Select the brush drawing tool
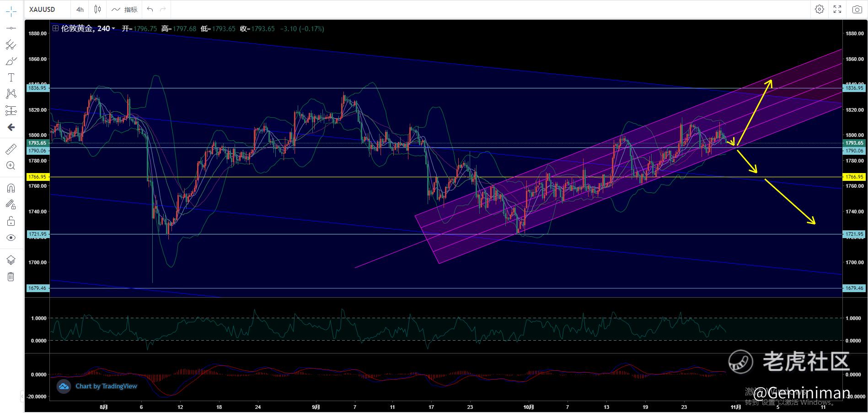868x413 pixels. [11, 61]
